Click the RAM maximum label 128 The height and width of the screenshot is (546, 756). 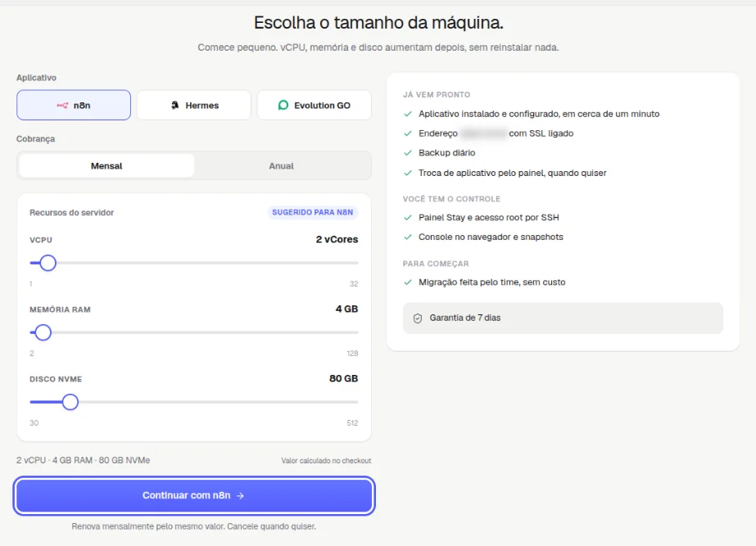352,354
